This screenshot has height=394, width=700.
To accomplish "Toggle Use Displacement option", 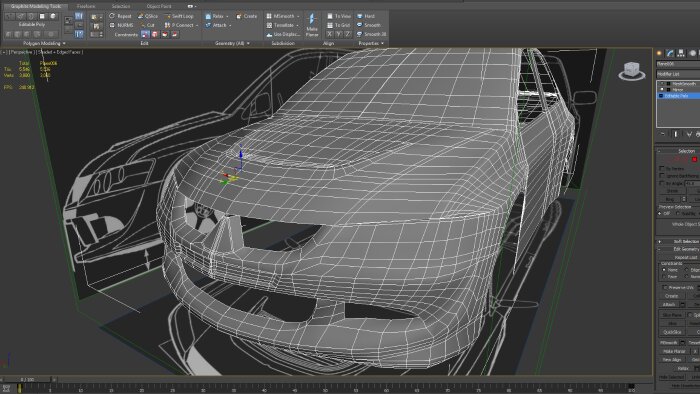I will [x=283, y=34].
